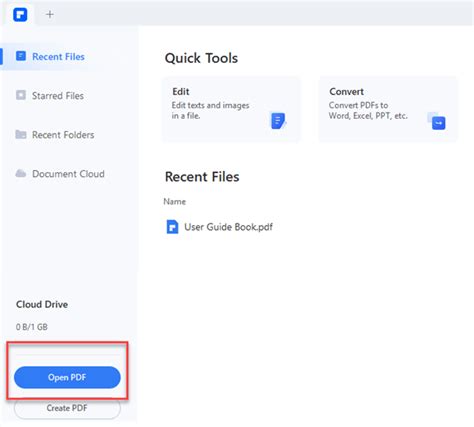Click the Edit tool document icon
Screen dimensions: 474x427
click(278, 121)
